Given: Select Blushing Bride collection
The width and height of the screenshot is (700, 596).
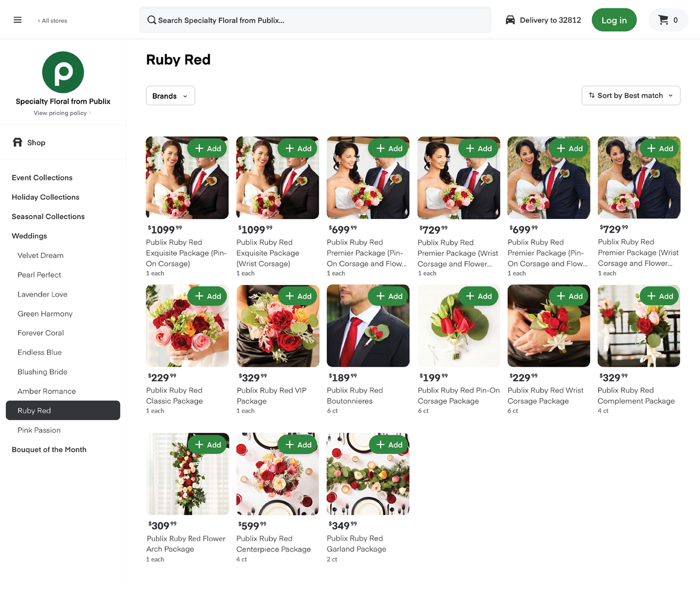Looking at the screenshot, I should coord(42,372).
